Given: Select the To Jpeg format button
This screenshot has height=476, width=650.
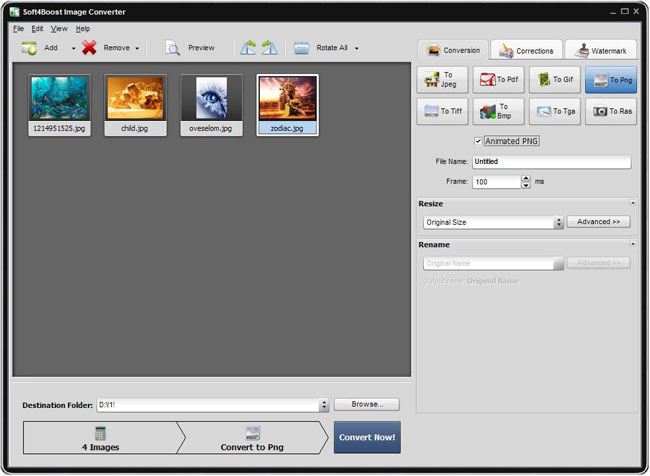Looking at the screenshot, I should click(442, 80).
